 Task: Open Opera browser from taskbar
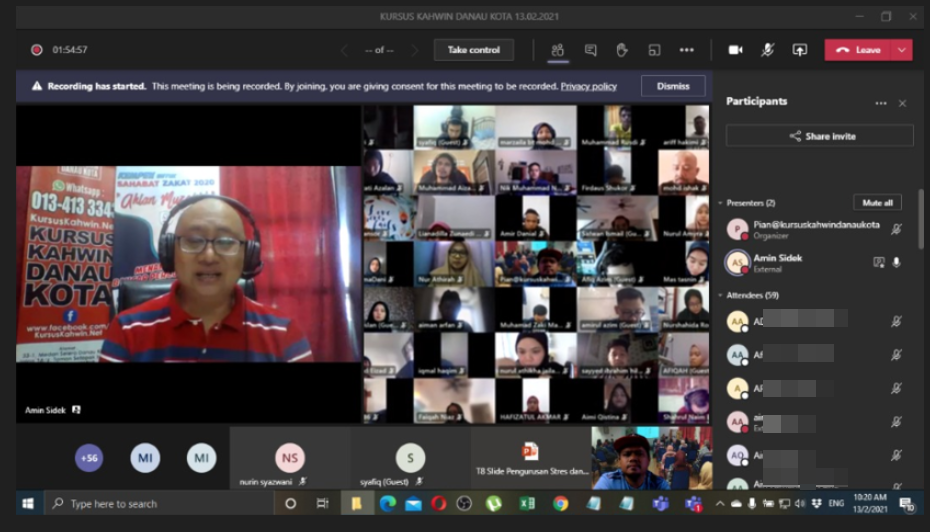tap(439, 504)
